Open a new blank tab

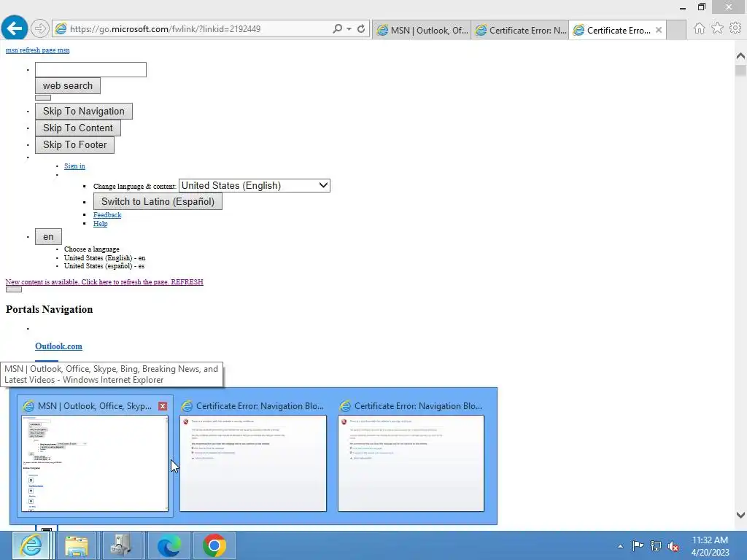pyautogui.click(x=676, y=31)
